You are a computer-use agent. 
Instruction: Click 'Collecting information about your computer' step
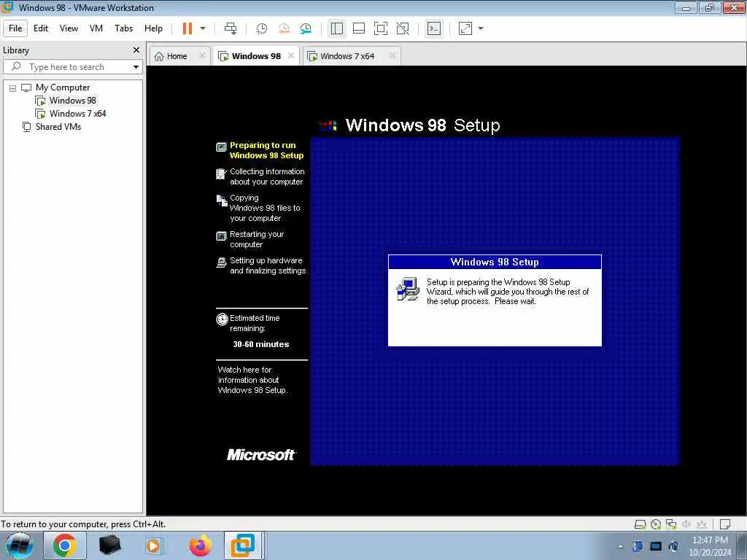click(x=267, y=176)
